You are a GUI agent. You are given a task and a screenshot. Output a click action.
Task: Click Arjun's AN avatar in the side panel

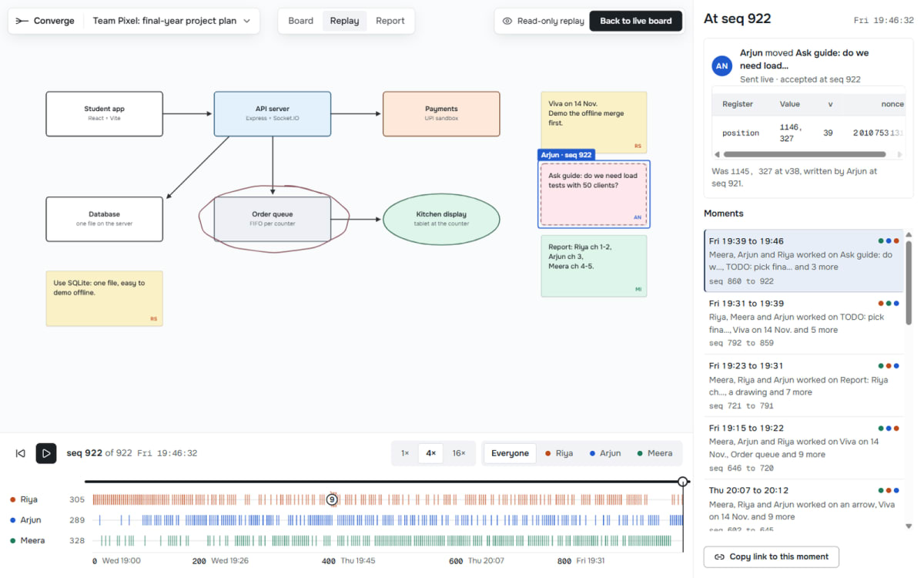point(721,66)
